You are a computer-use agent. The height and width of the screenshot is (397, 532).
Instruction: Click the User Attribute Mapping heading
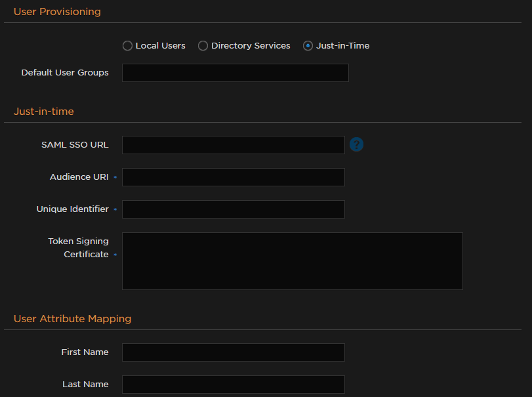click(72, 319)
